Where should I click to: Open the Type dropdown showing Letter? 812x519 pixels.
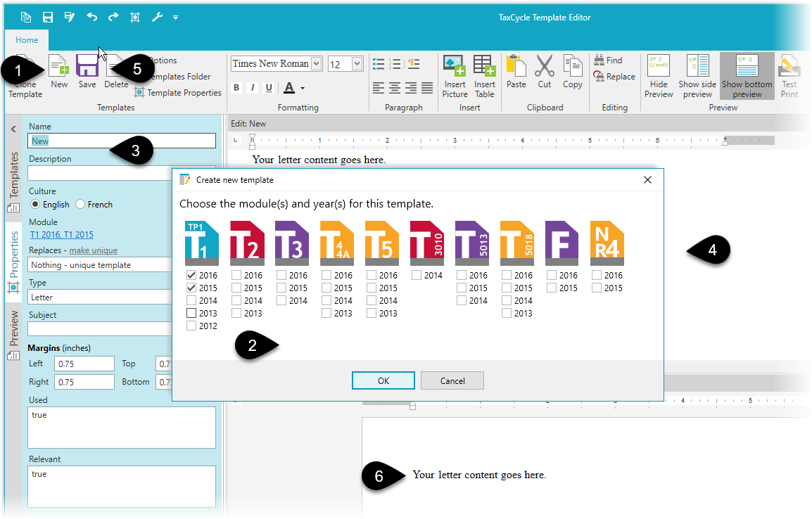[x=99, y=297]
